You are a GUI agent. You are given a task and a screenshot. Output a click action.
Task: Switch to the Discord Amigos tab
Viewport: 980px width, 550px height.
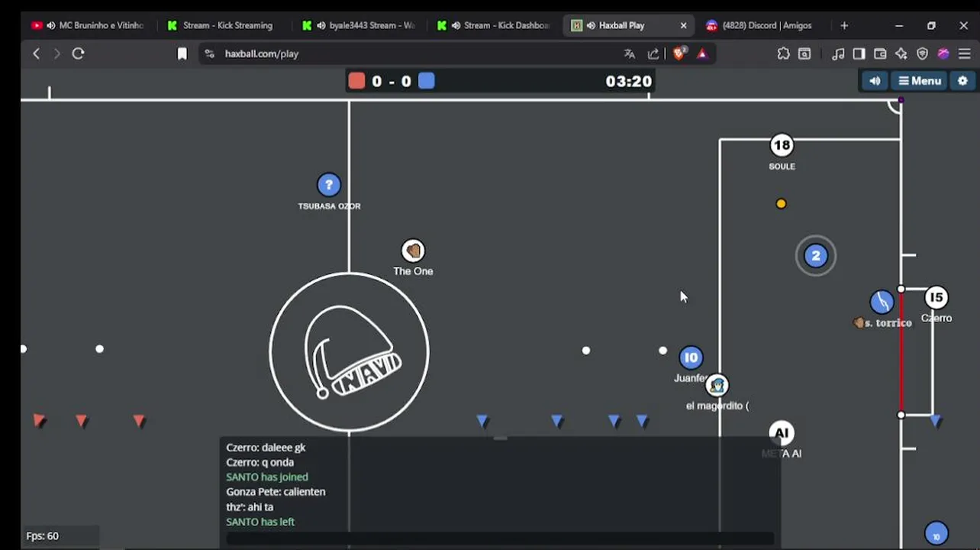(x=763, y=25)
